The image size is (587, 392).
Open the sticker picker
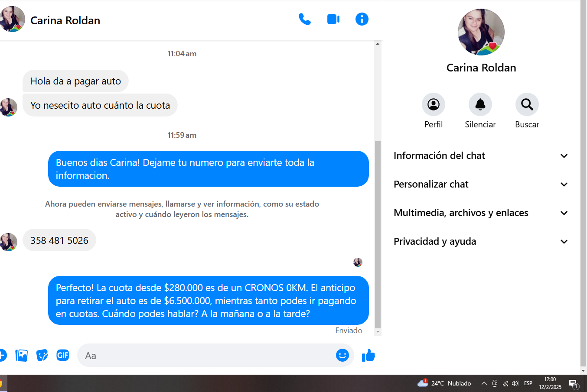point(42,356)
